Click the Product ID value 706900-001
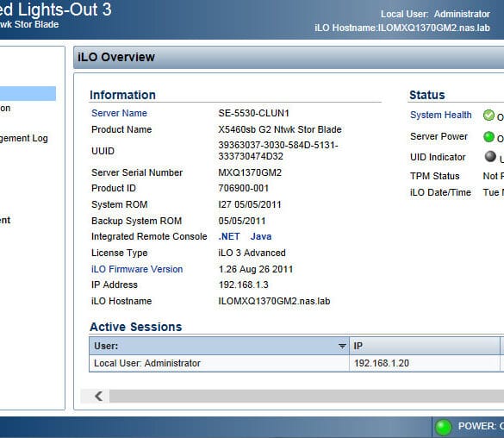This screenshot has height=438, width=504. click(243, 188)
